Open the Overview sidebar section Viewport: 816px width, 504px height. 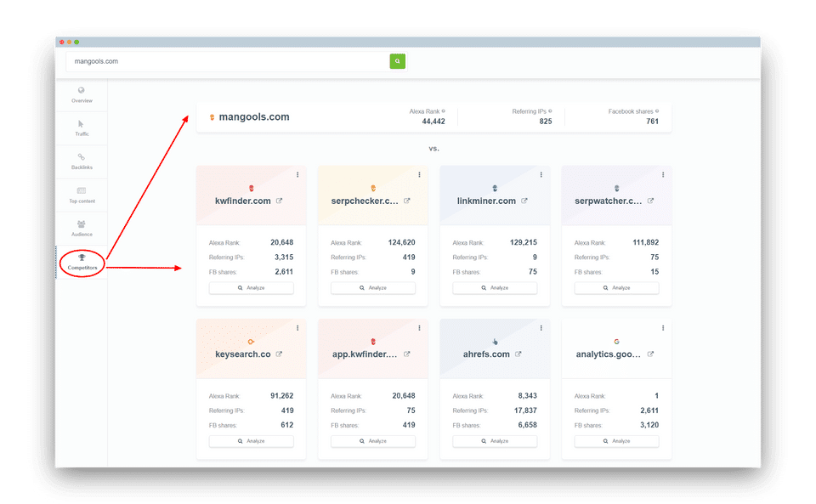(x=82, y=95)
